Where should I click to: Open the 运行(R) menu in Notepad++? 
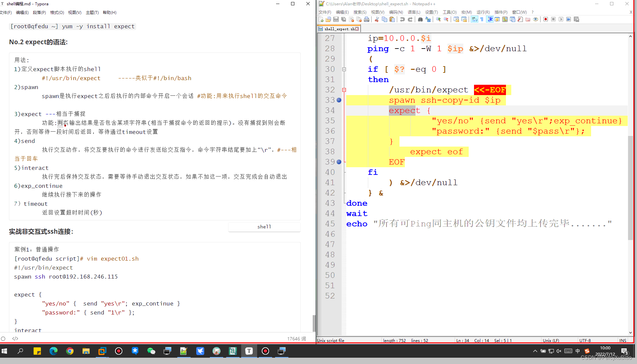(483, 12)
